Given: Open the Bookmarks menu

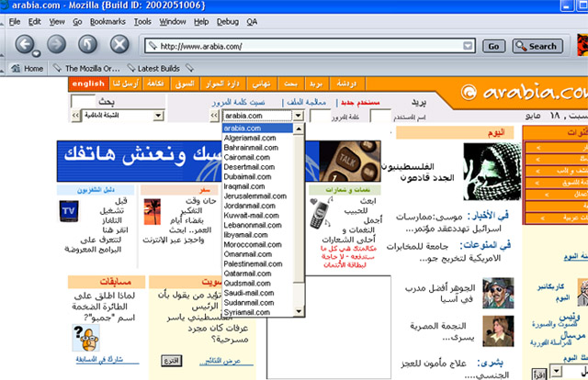Looking at the screenshot, I should 107,22.
